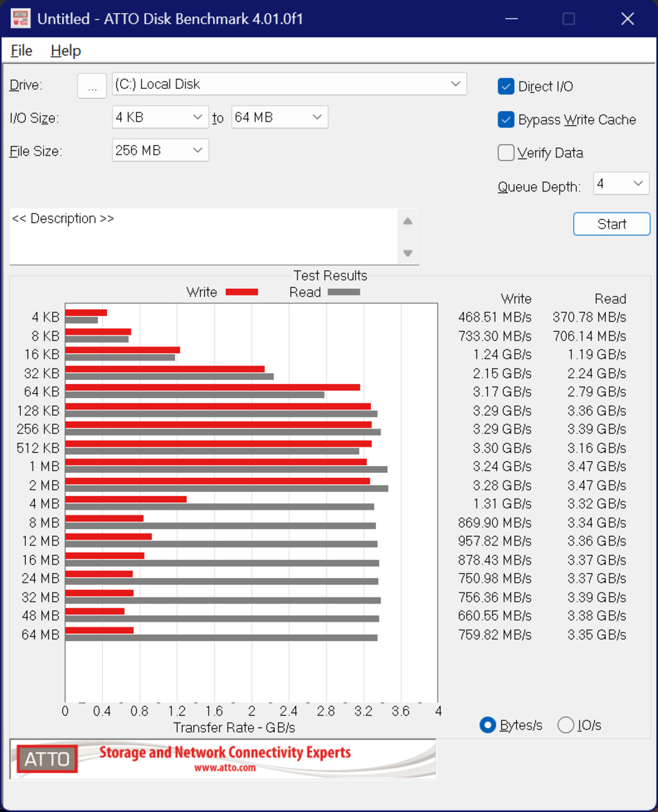658x812 pixels.
Task: Click the 869.90 MB/s write value
Action: pyautogui.click(x=495, y=522)
